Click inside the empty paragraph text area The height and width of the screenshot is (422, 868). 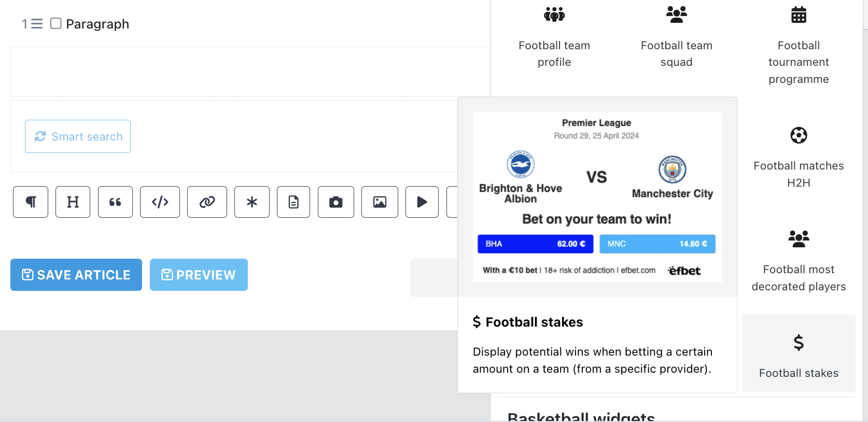pos(250,72)
